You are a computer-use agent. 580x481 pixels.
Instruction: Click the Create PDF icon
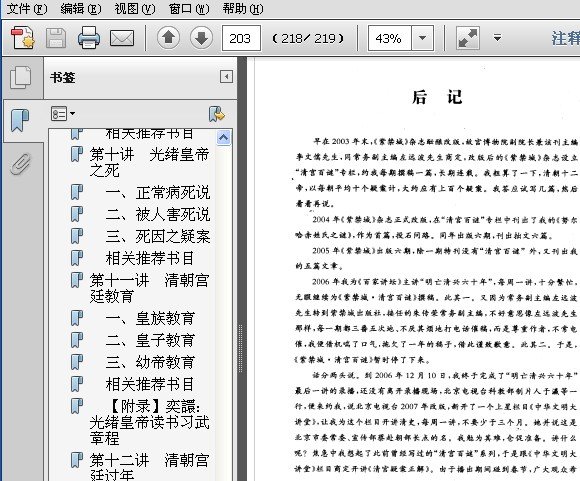tap(23, 38)
